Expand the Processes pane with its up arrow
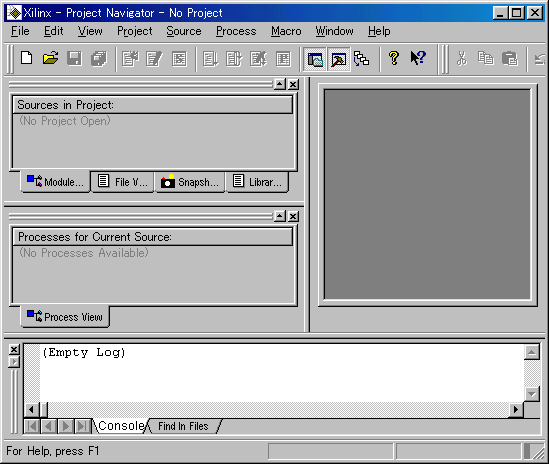This screenshot has width=549, height=464. click(280, 216)
